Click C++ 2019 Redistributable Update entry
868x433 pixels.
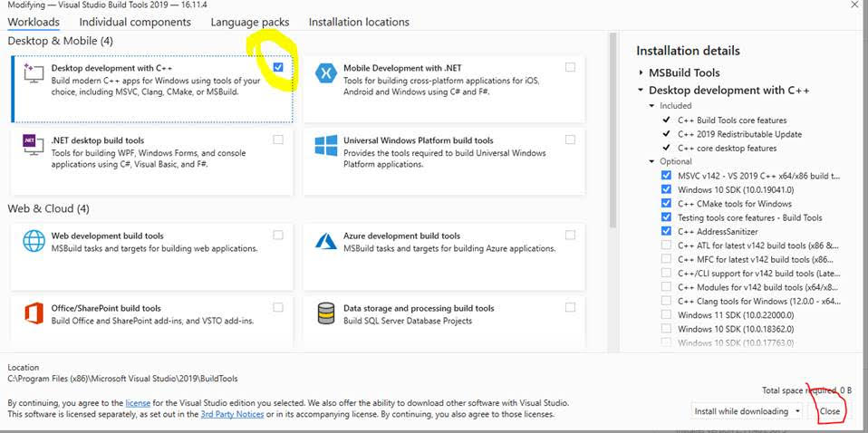(739, 134)
